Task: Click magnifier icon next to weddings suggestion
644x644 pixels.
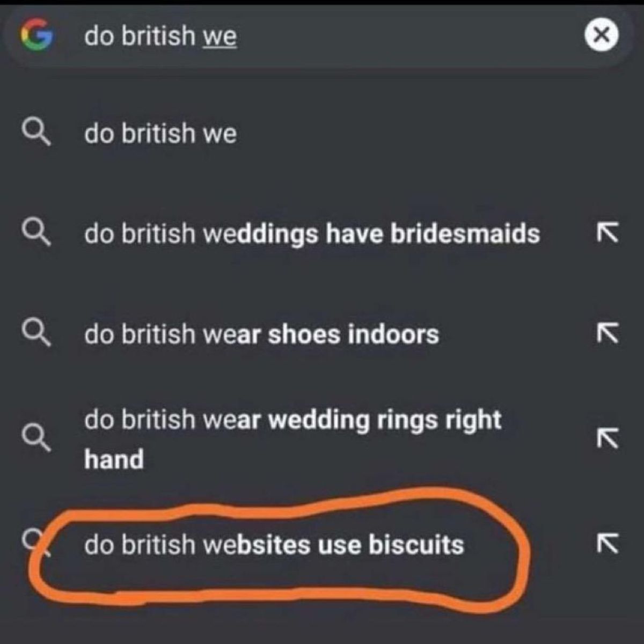Action: pos(36,233)
